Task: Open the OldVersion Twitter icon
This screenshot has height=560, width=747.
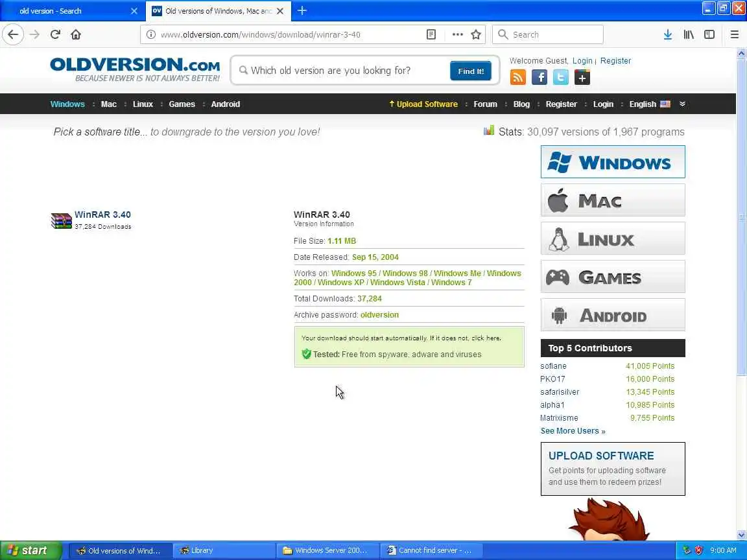Action: tap(561, 77)
